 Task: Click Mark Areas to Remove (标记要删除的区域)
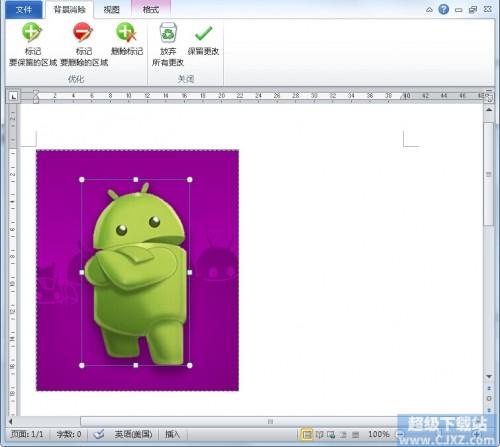pyautogui.click(x=84, y=44)
